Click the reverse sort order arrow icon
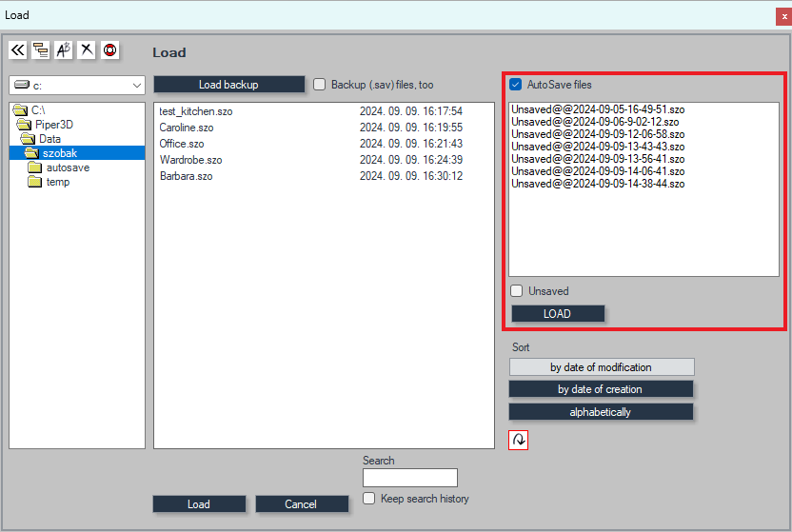 pyautogui.click(x=518, y=440)
